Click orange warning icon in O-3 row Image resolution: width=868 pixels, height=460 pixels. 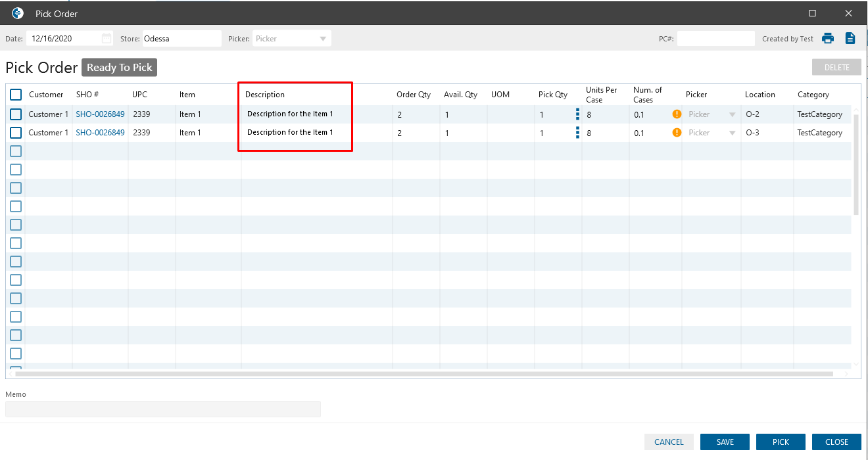click(677, 132)
